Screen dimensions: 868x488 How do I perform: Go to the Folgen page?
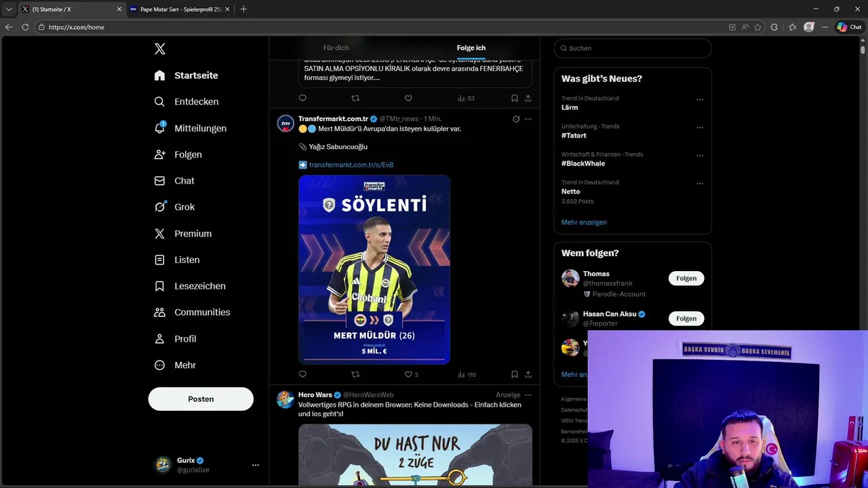[x=178, y=155]
